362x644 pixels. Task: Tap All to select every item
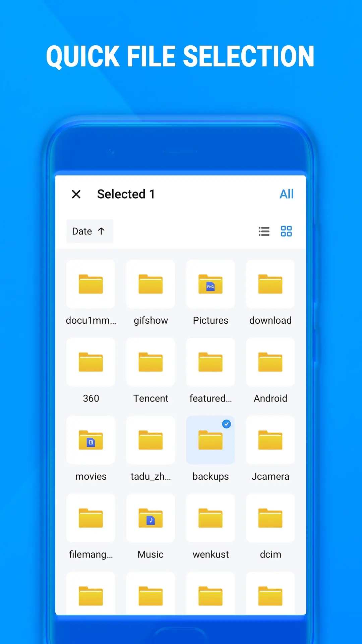coord(287,194)
